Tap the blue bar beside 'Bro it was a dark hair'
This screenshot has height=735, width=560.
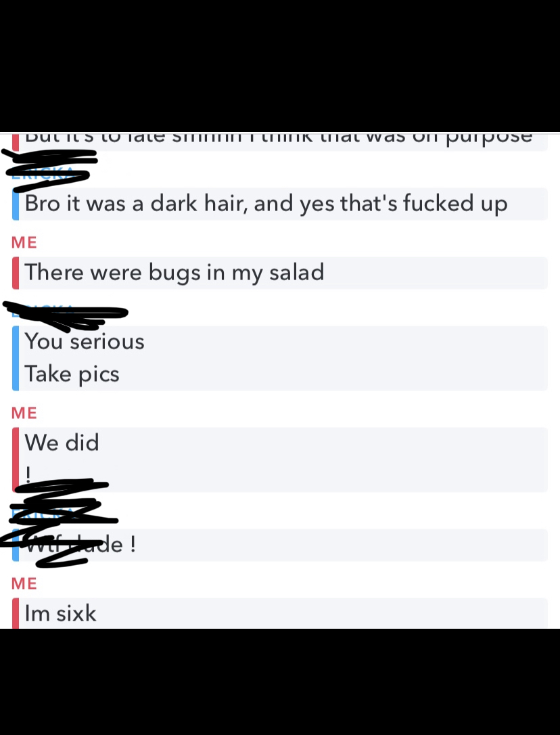point(16,204)
